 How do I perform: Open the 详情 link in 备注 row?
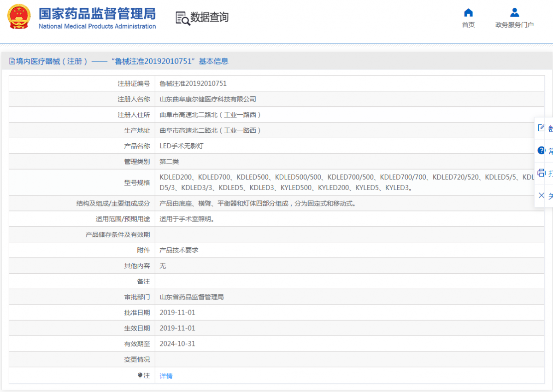[x=165, y=376]
